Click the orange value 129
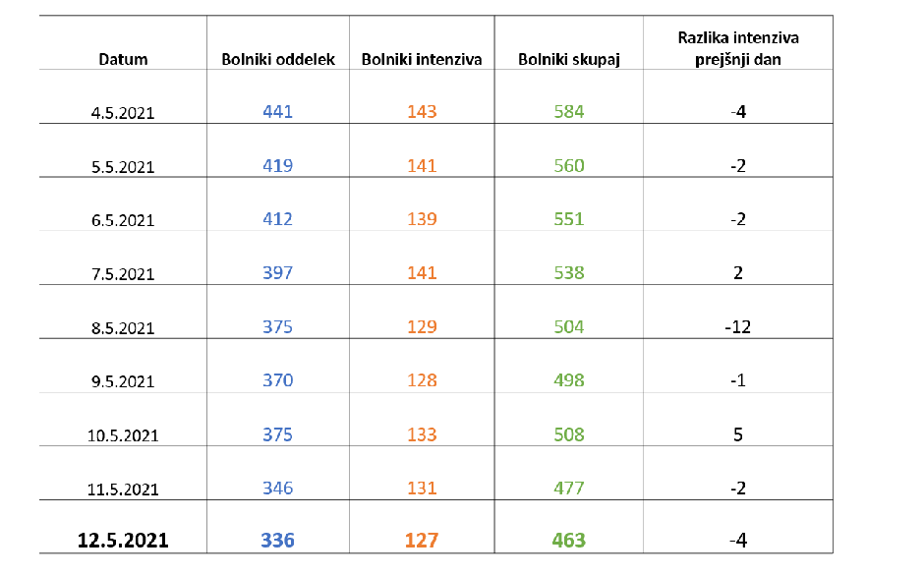This screenshot has height=576, width=924. coord(422,326)
